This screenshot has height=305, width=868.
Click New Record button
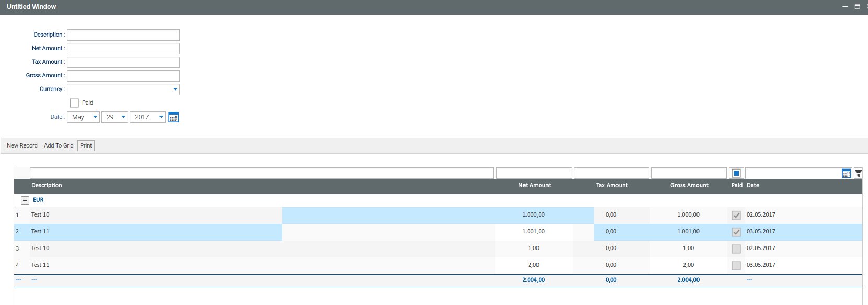(x=22, y=146)
